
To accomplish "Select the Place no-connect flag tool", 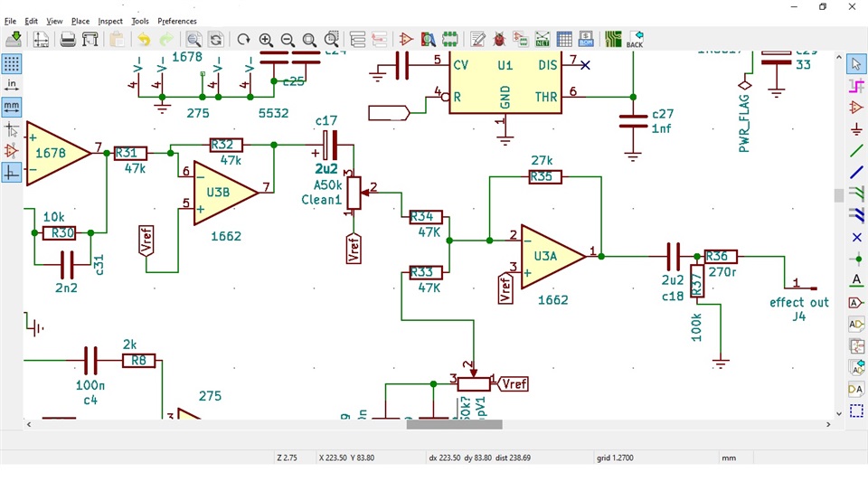I will click(x=856, y=238).
